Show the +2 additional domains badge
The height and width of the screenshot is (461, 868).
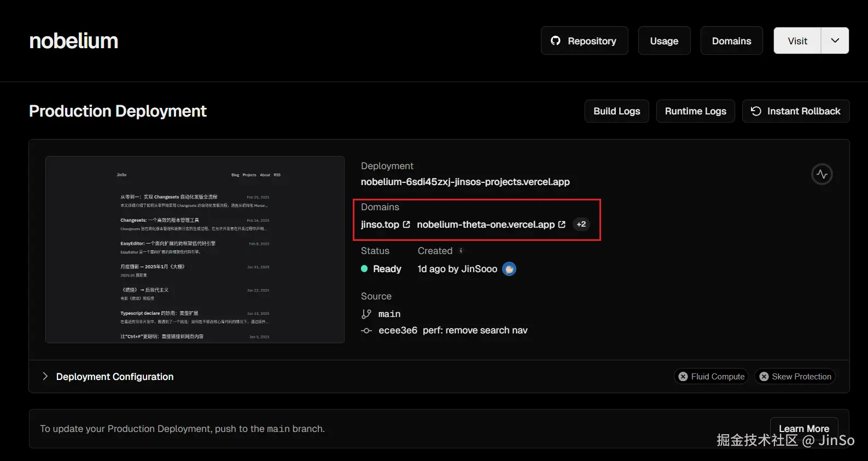point(581,224)
